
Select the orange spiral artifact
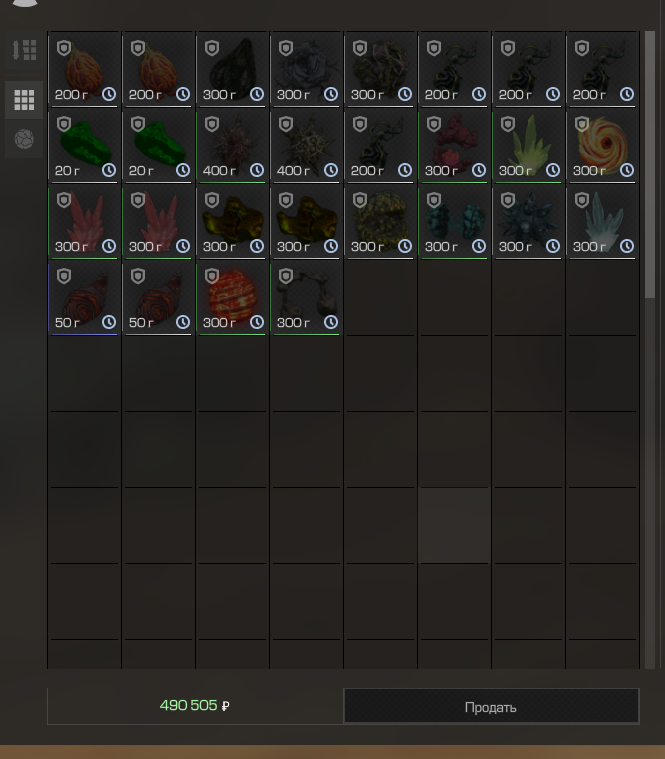pos(603,146)
